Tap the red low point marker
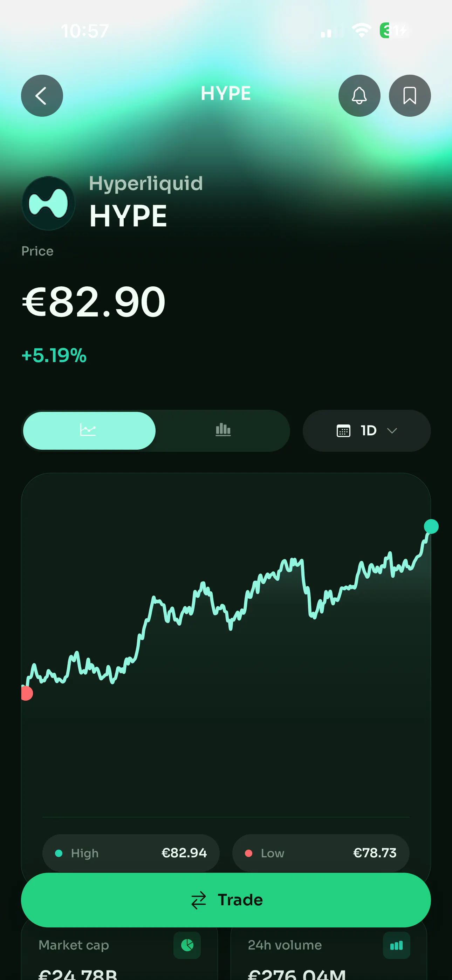Viewport: 452px width, 980px height. coord(27,693)
